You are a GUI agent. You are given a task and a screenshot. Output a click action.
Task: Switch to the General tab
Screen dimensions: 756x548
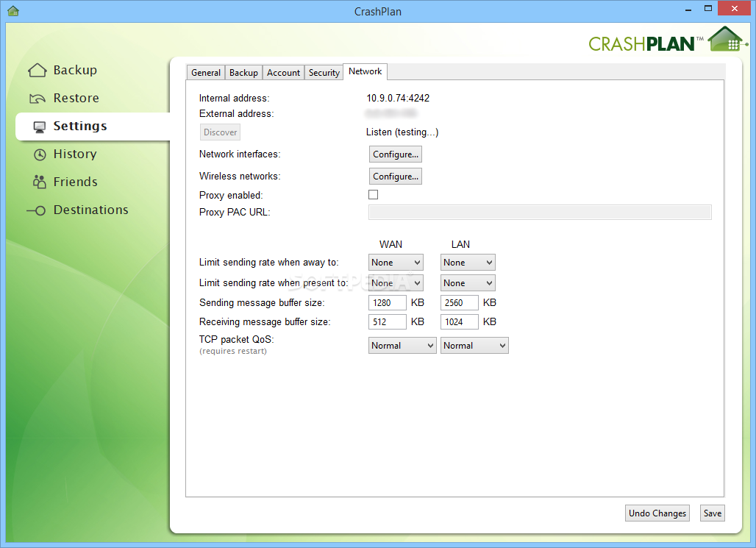click(206, 72)
